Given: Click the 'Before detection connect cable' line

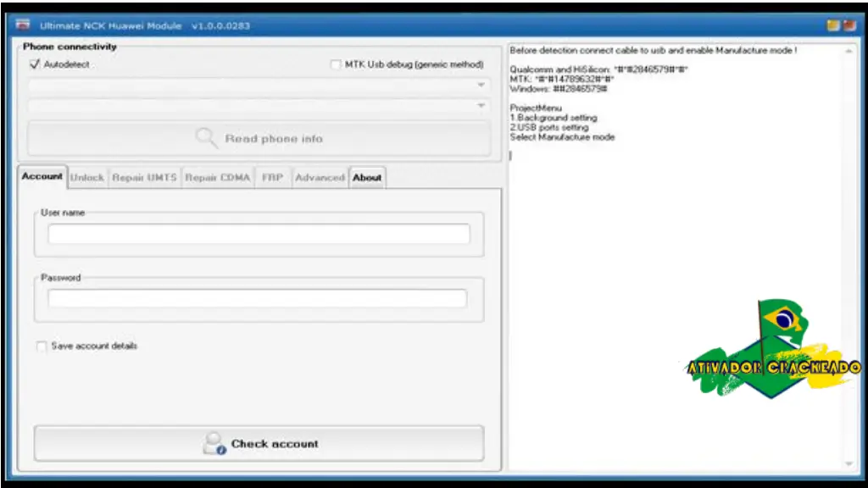Looking at the screenshot, I should coord(654,50).
